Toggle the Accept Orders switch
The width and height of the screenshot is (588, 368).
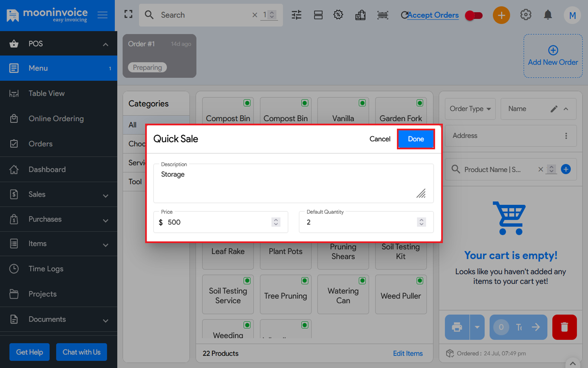(474, 16)
